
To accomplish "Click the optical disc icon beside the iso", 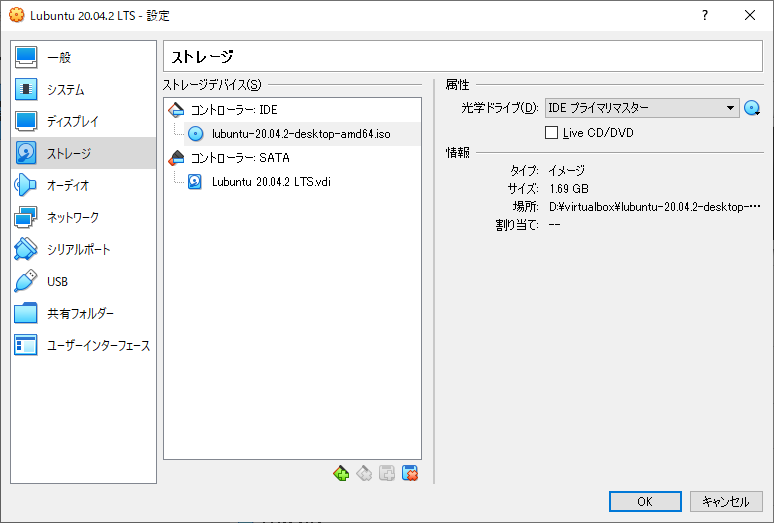I will point(195,134).
